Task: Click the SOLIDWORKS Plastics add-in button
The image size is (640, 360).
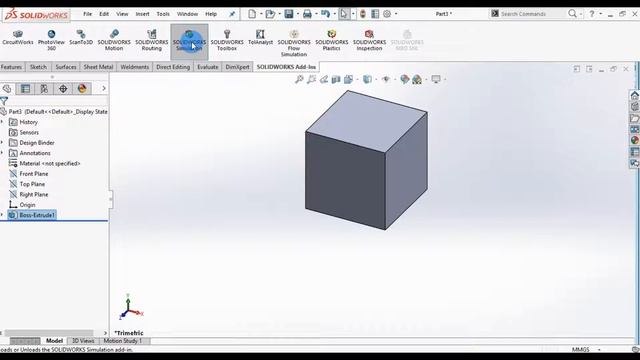Action: click(331, 40)
